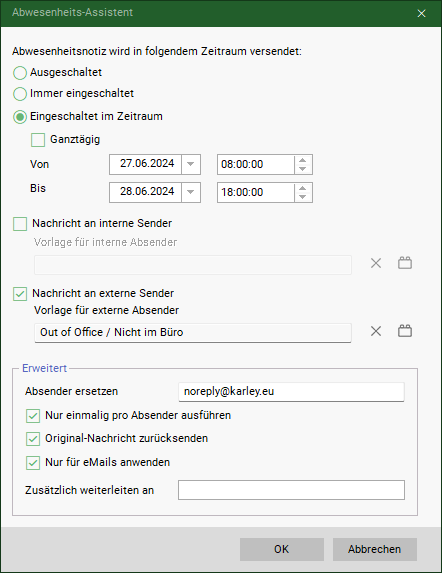Open the Bis date dropdown calendar
This screenshot has width=442, height=573.
click(x=190, y=192)
